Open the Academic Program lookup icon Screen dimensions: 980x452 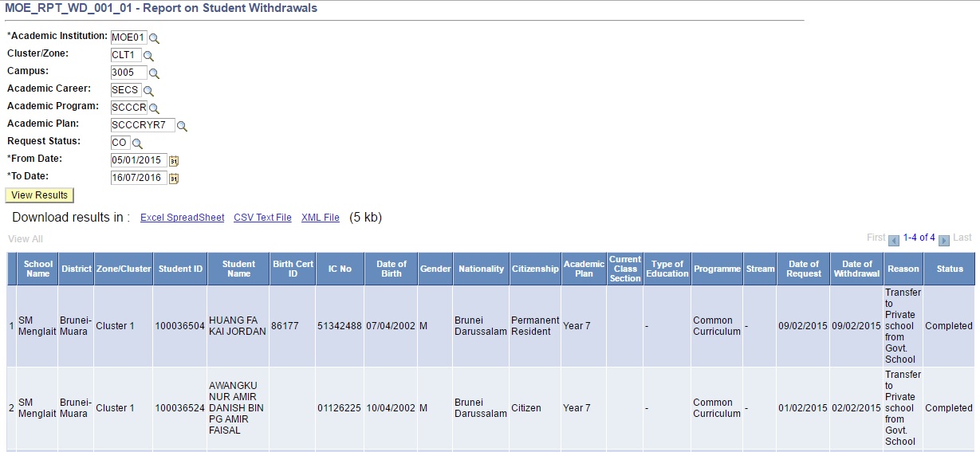coord(155,108)
